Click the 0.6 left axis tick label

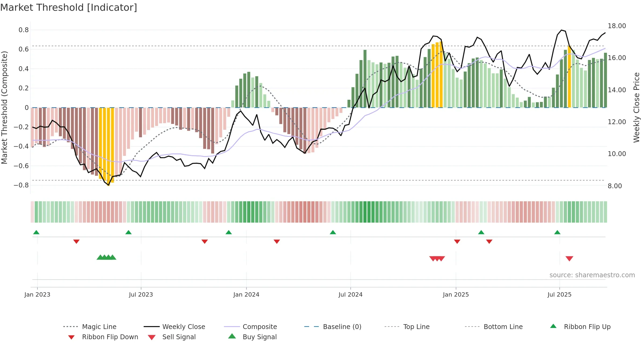tap(24, 49)
